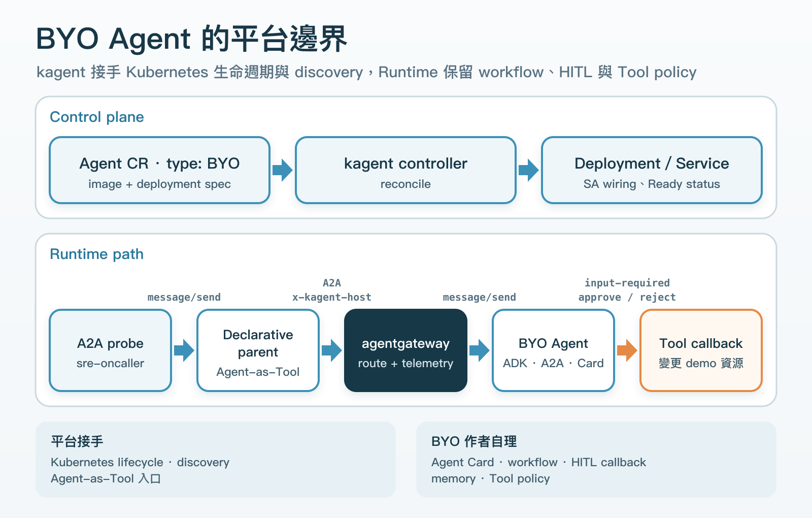Click the 'input-required approve / reject' label
The image size is (812, 518).
(x=627, y=290)
